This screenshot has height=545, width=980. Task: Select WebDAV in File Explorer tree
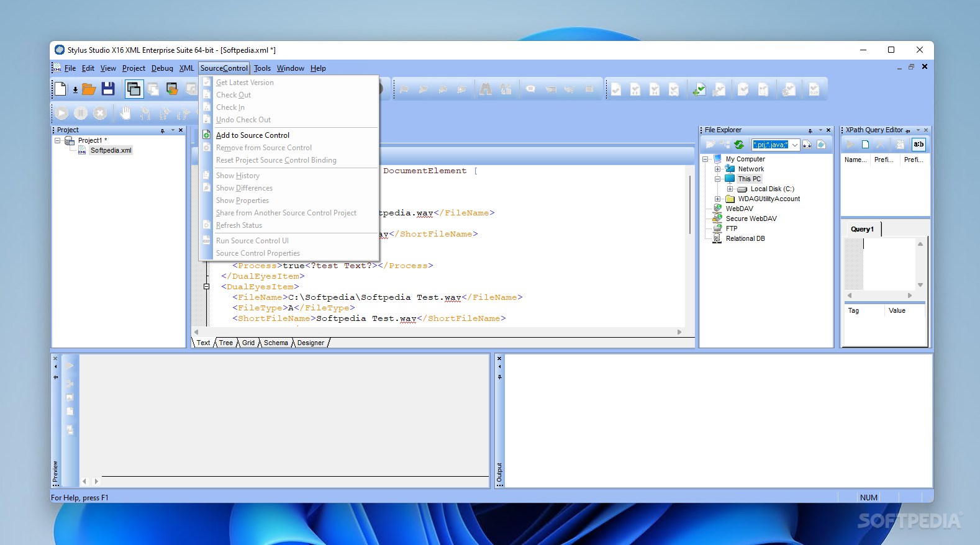click(739, 209)
